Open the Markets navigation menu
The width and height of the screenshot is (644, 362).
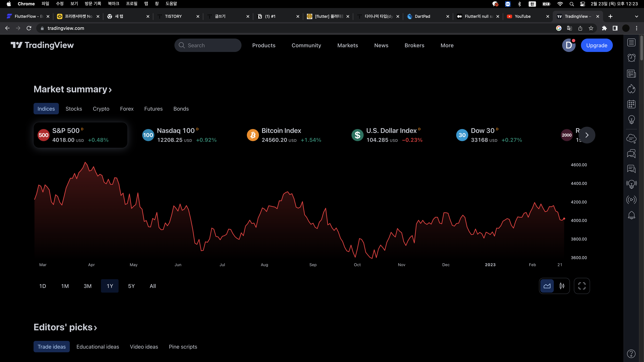pos(347,45)
